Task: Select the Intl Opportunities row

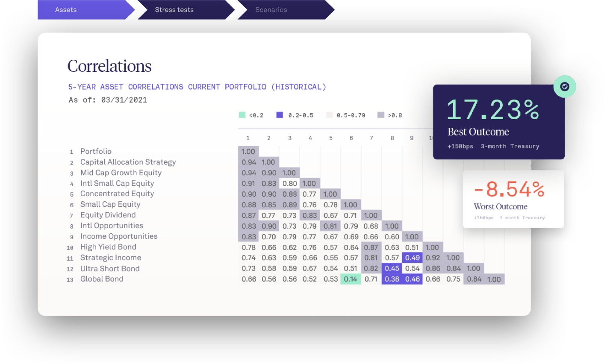Action: tap(112, 226)
